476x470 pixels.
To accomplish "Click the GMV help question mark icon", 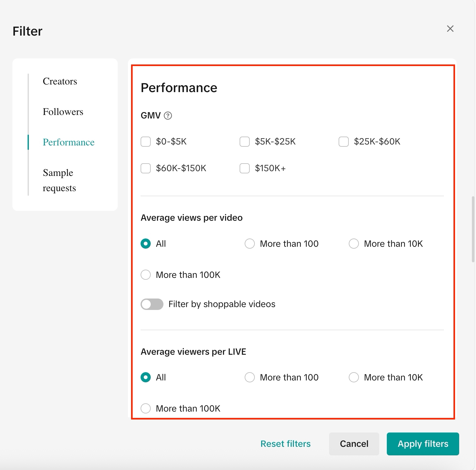I will pos(168,116).
